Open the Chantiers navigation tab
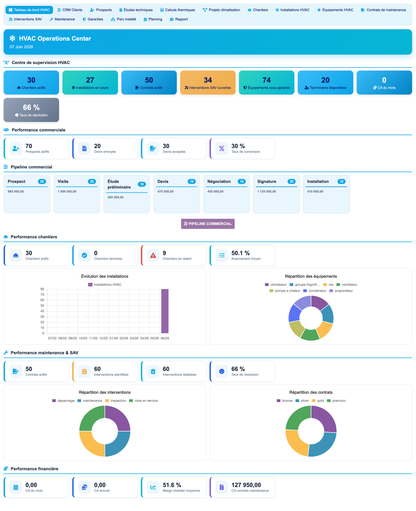Image resolution: width=416 pixels, height=511 pixels. click(x=258, y=10)
